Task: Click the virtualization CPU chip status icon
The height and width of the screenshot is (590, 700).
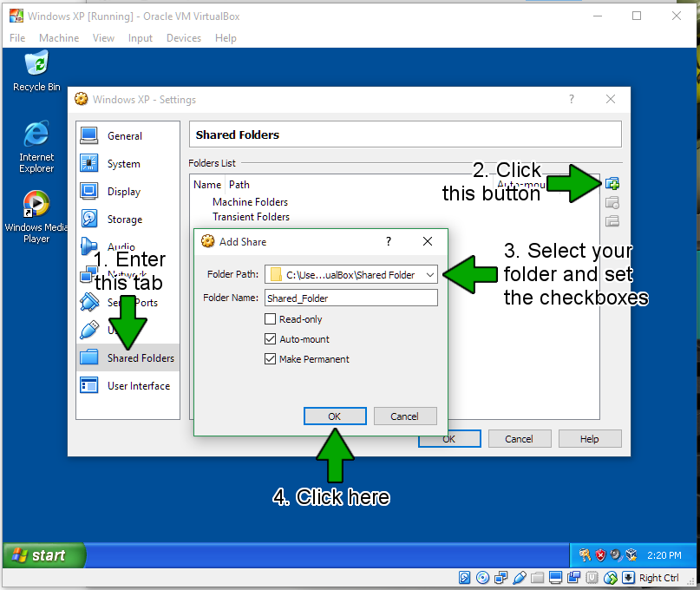Action: click(592, 578)
